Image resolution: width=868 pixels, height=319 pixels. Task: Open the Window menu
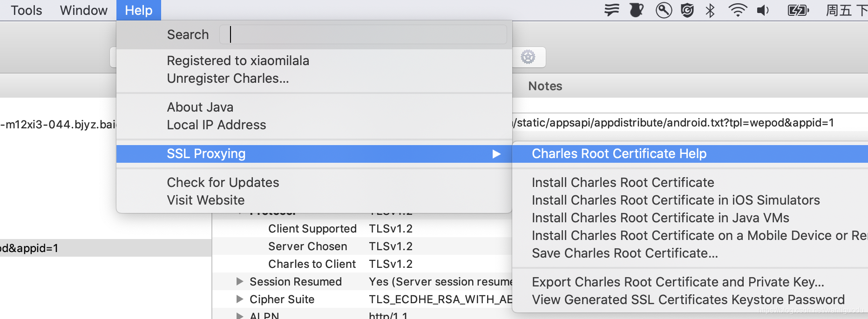[84, 10]
